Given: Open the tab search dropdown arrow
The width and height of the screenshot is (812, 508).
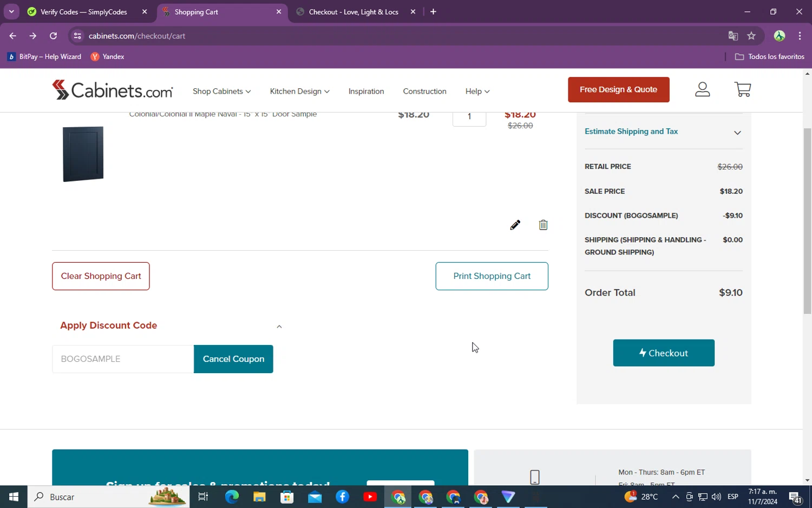Looking at the screenshot, I should (x=11, y=11).
